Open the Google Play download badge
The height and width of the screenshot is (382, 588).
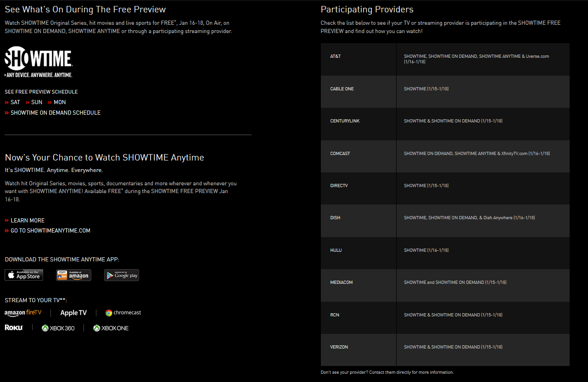click(122, 275)
